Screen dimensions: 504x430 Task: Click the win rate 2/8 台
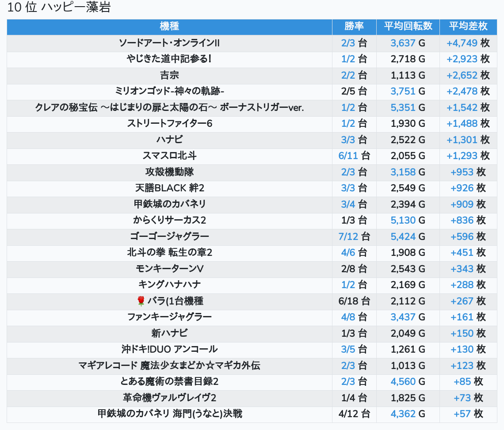pyautogui.click(x=354, y=269)
